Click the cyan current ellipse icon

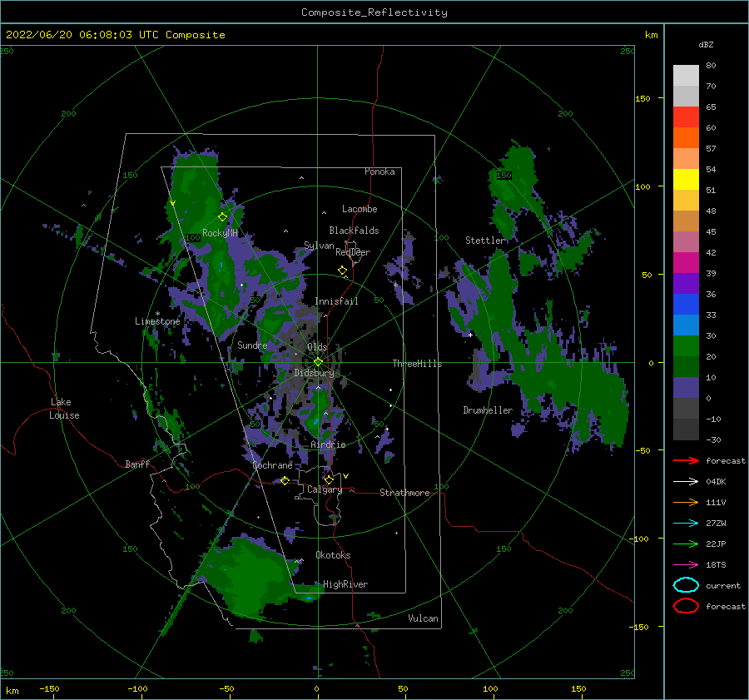point(686,585)
